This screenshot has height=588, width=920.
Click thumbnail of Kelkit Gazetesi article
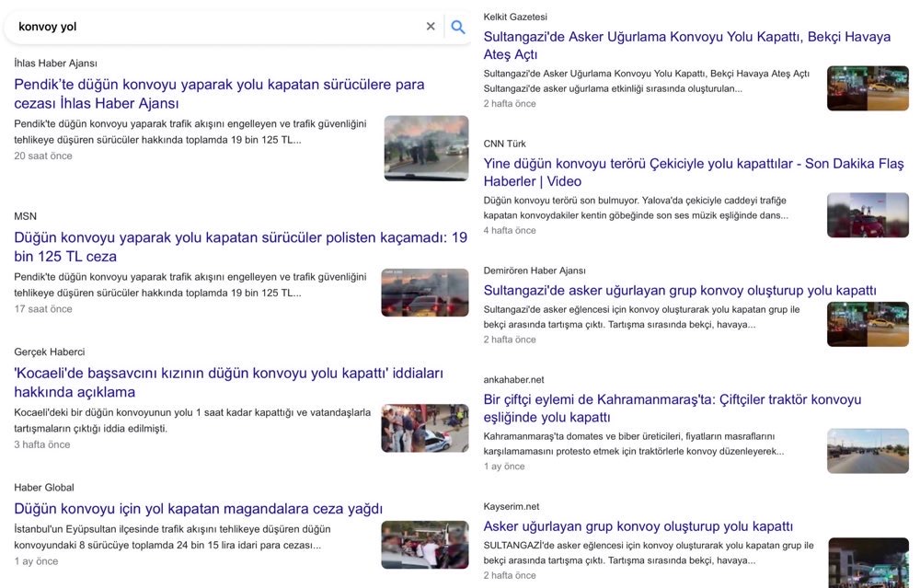(x=868, y=88)
